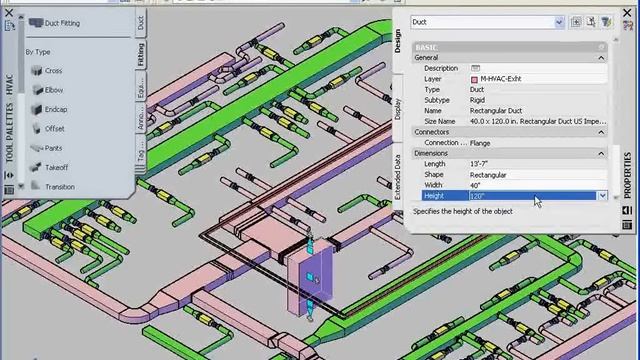The width and height of the screenshot is (640, 360).
Task: Open Tool Palettes properties menu at bottom
Action: (x=9, y=190)
